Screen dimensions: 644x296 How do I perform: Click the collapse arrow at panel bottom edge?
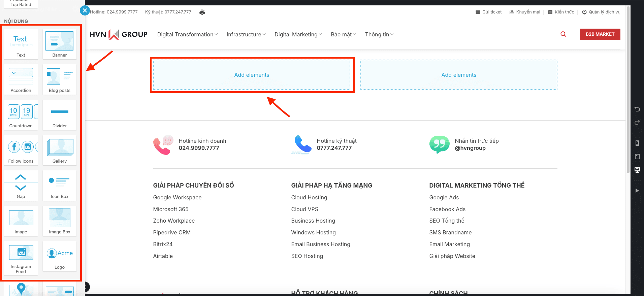(87, 287)
